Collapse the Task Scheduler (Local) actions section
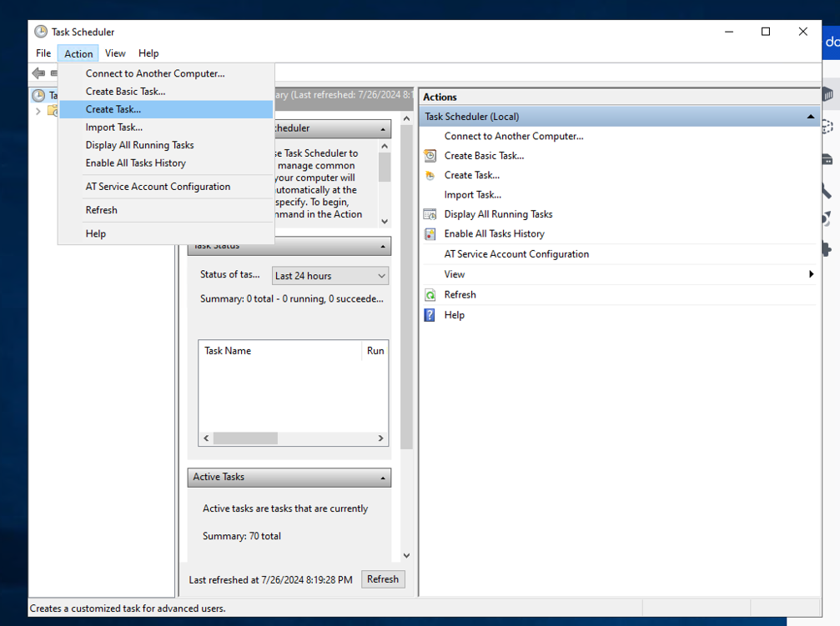The image size is (840, 626). tap(811, 116)
